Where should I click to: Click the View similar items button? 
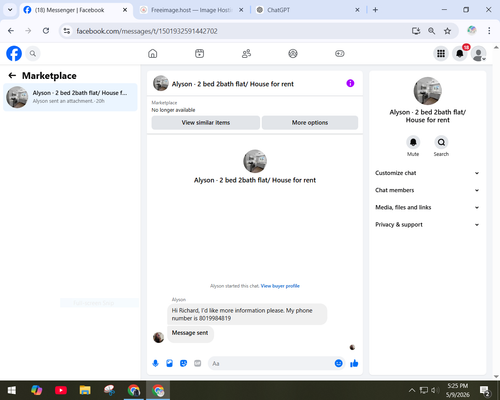tap(206, 123)
